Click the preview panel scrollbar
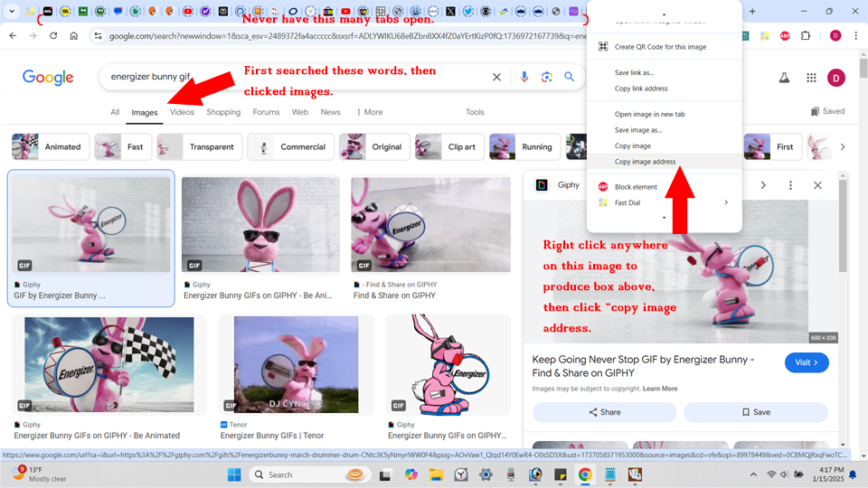Screen dimensions: 868x488 click(x=843, y=227)
